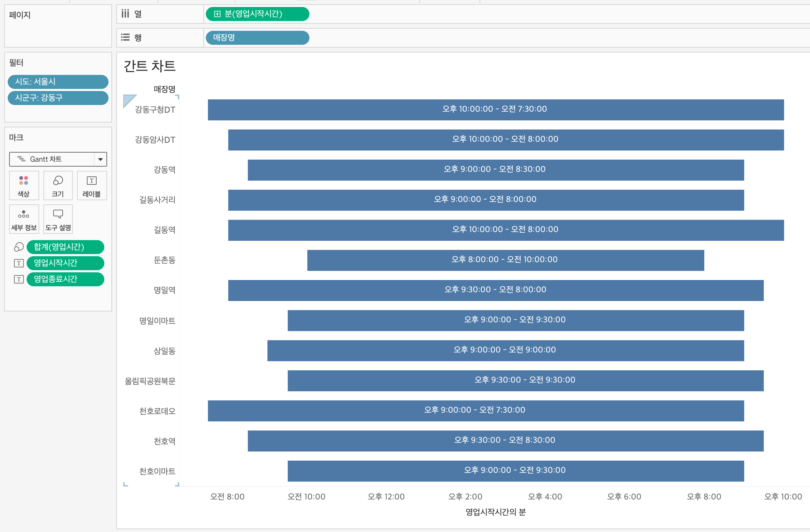Select the 둔촌동 store Gantt bar

click(505, 260)
